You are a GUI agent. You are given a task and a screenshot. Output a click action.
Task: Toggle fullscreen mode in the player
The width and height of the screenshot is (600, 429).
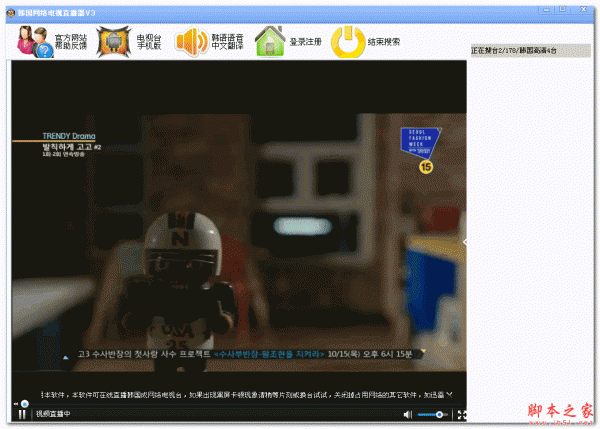point(462,415)
